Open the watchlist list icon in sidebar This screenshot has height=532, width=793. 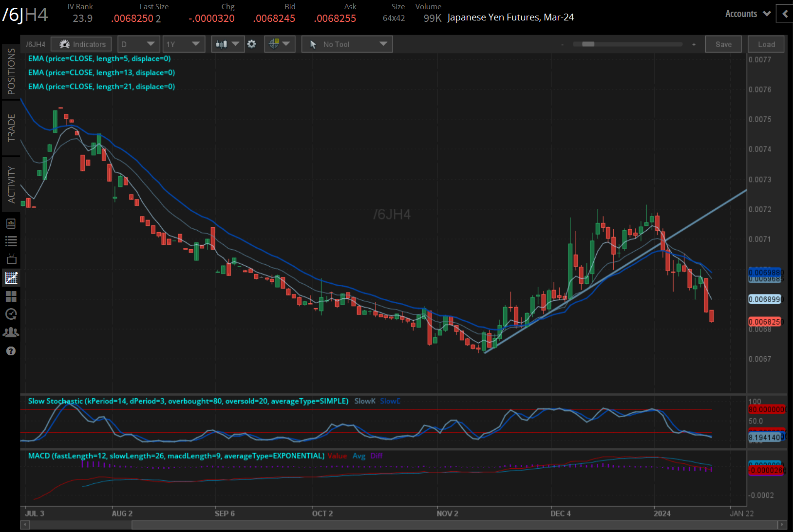(x=11, y=241)
